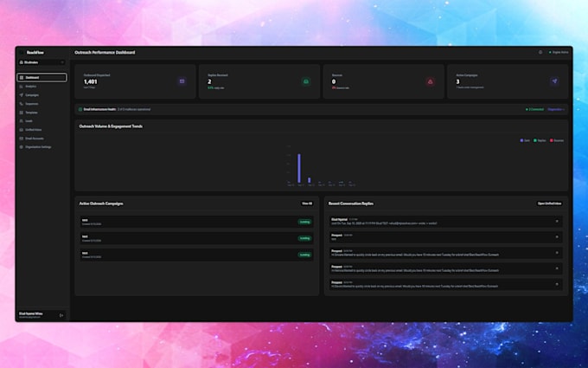Click the 2 Connected status badge
The image size is (588, 368).
click(x=534, y=109)
